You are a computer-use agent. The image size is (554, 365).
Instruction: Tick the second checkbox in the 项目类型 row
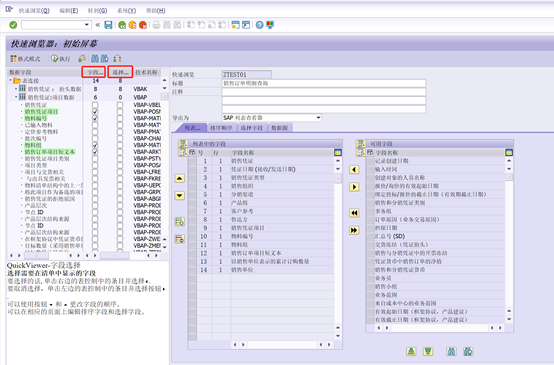(120, 165)
